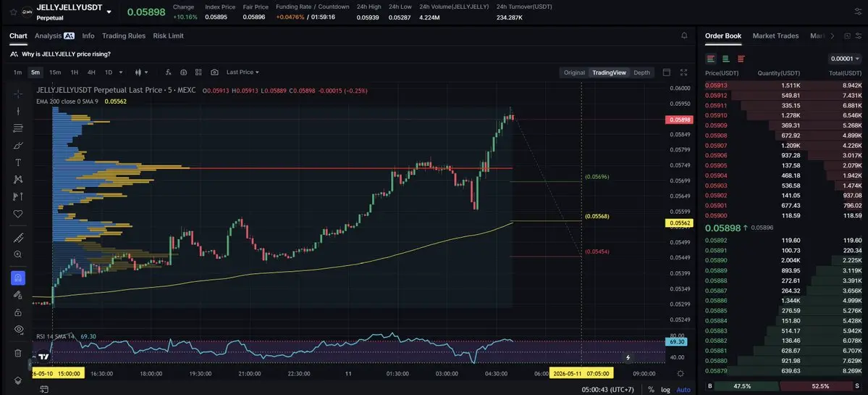Open the Fibonacci retracement tools
Image resolution: width=868 pixels, height=395 pixels.
tap(17, 128)
